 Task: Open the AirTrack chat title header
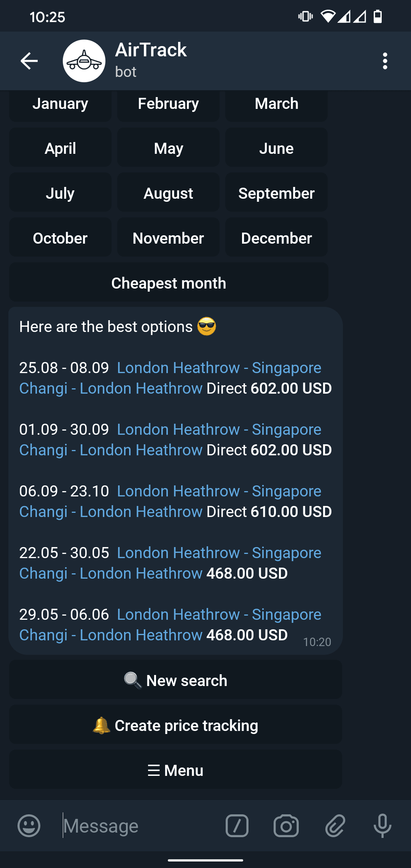tap(151, 60)
